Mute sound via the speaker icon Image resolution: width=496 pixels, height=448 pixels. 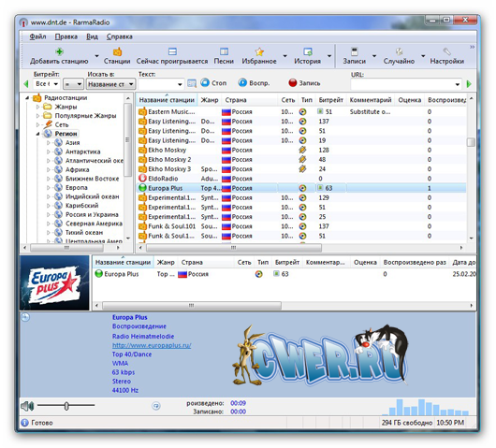(x=27, y=406)
